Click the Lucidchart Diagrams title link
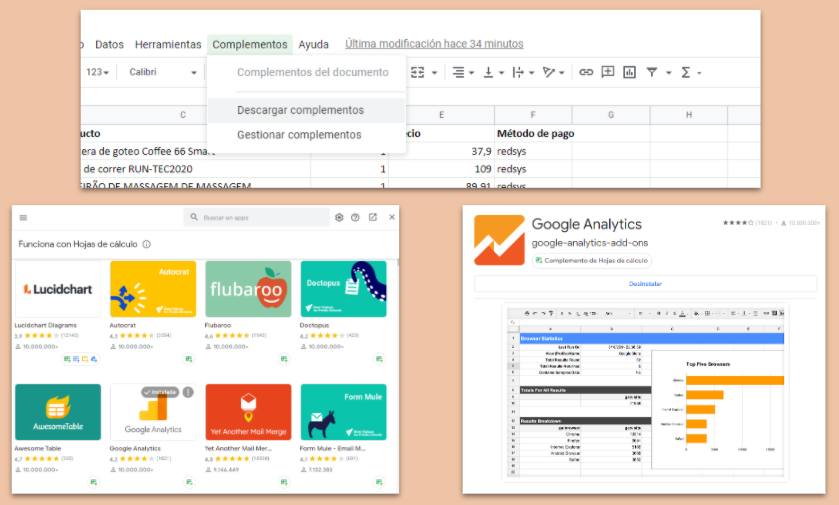This screenshot has height=505, width=839. click(x=45, y=325)
